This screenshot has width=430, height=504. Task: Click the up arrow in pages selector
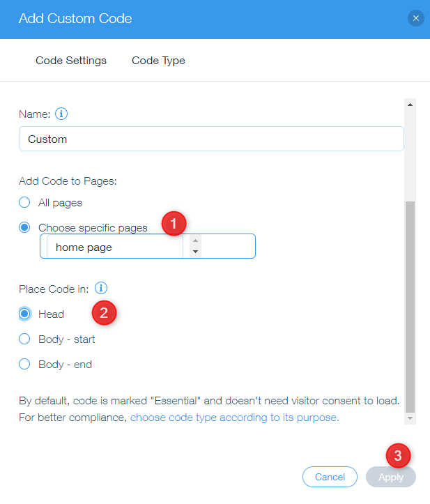tap(195, 240)
